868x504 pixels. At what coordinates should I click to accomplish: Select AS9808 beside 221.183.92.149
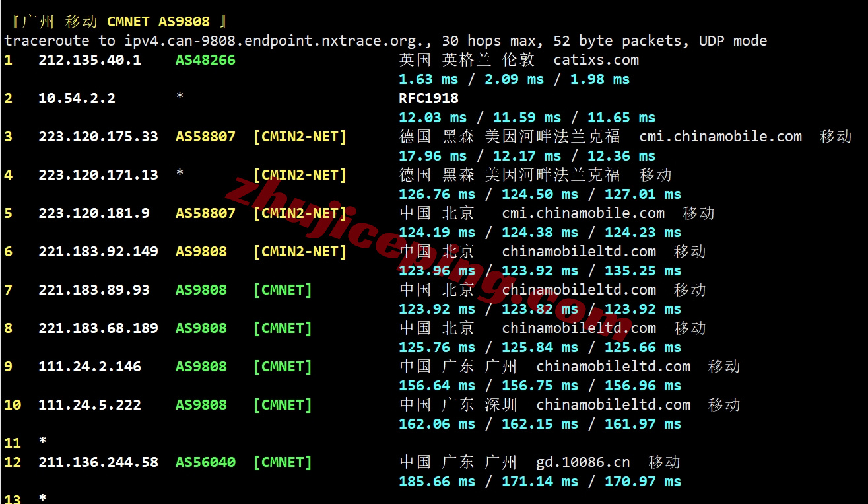[x=201, y=252]
